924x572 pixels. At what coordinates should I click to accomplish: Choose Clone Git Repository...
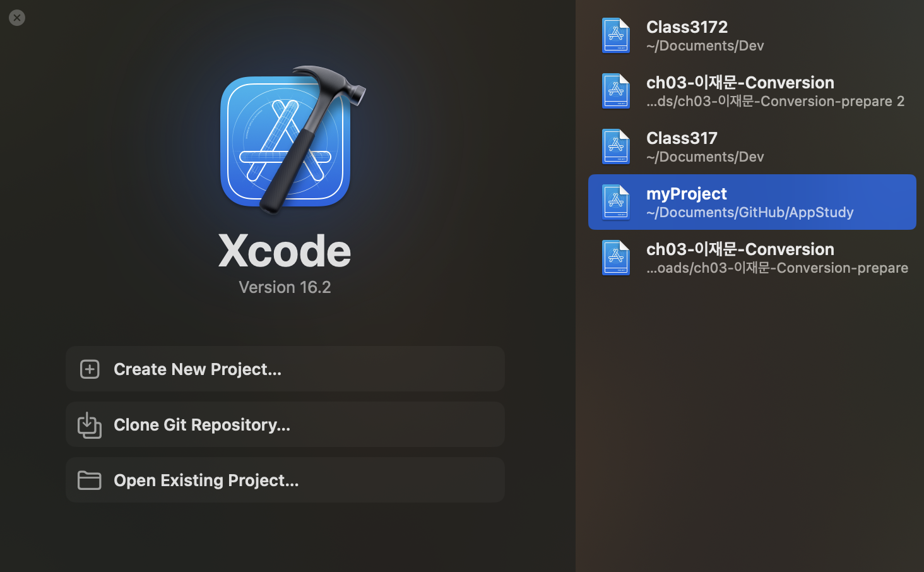285,424
